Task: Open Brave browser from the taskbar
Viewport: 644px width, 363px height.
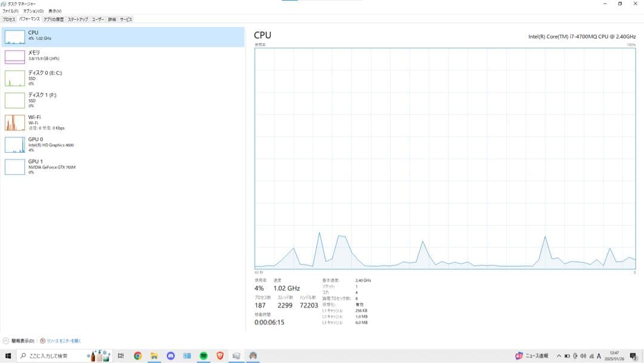Action: (220, 356)
